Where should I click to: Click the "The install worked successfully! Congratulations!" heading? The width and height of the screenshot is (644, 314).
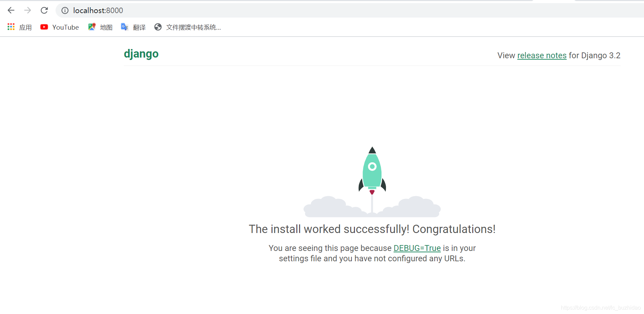(372, 229)
